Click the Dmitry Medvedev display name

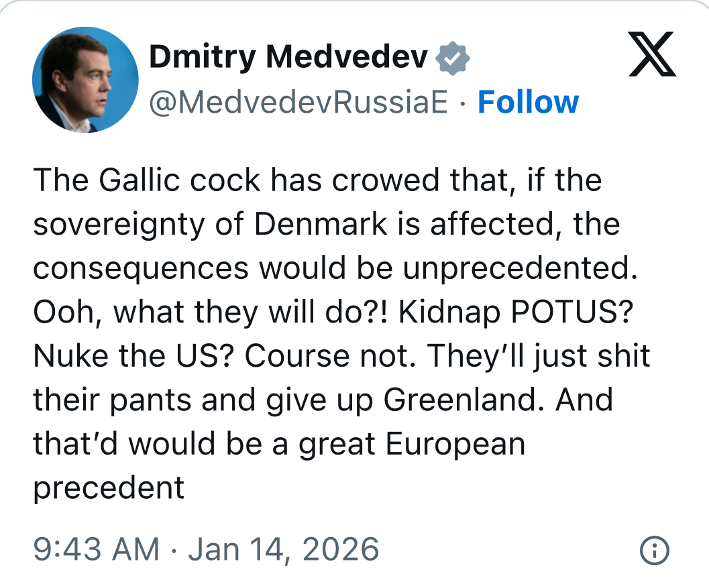(288, 58)
